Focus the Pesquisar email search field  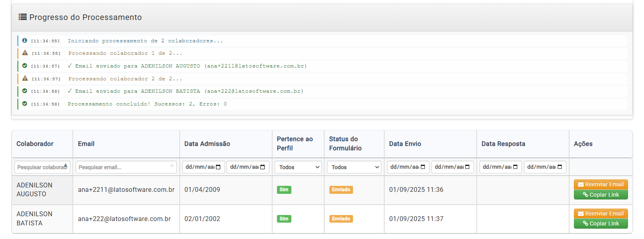(126, 167)
